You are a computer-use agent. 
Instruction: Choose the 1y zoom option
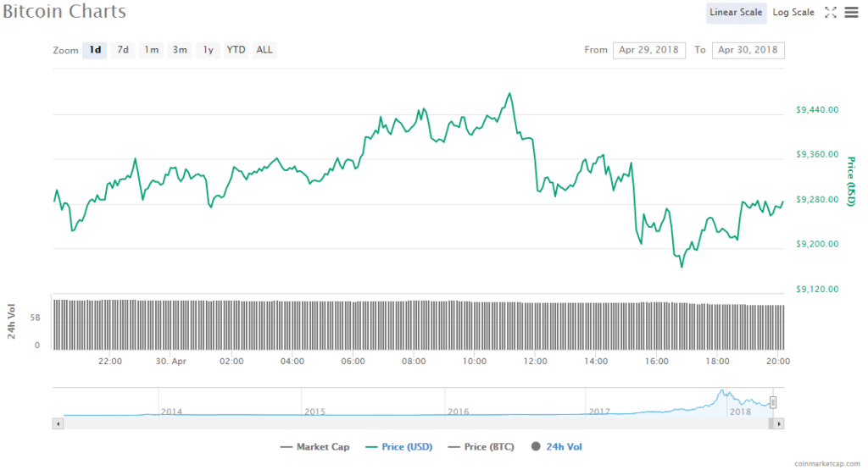click(208, 50)
